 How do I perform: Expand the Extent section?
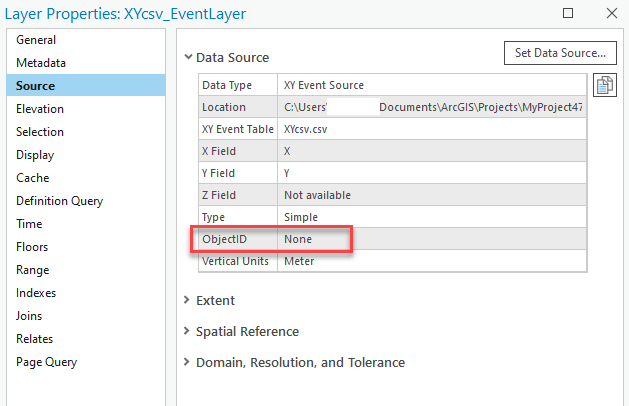pyautogui.click(x=189, y=300)
